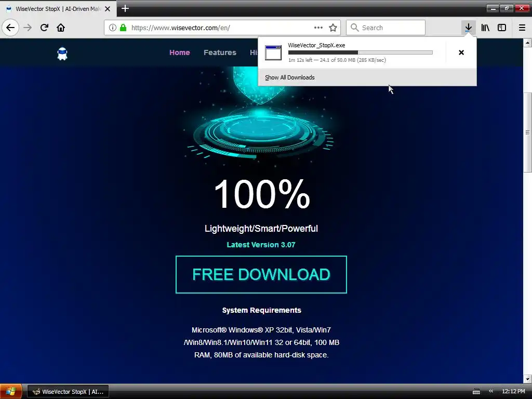Screen dimensions: 532x399
Task: Click the FREE DOWNLOAD button
Action: [x=261, y=274]
